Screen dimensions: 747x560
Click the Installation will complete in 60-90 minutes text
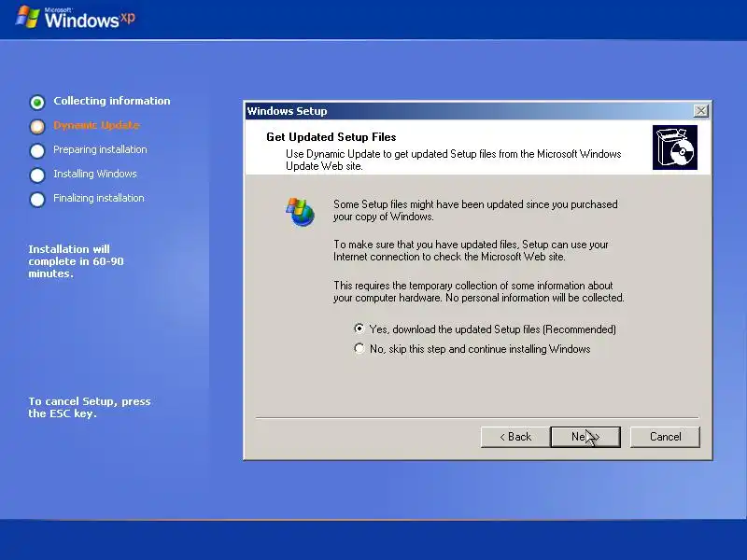[76, 261]
